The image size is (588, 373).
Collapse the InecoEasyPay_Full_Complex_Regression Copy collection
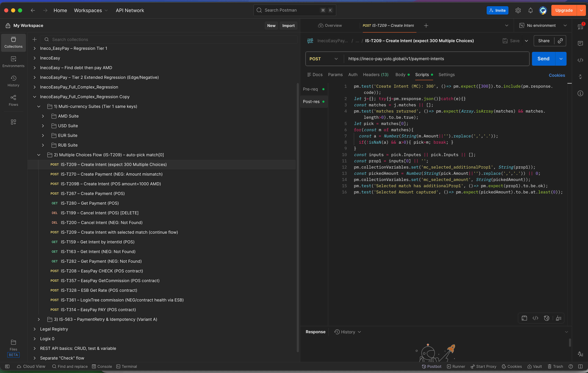[x=35, y=97]
